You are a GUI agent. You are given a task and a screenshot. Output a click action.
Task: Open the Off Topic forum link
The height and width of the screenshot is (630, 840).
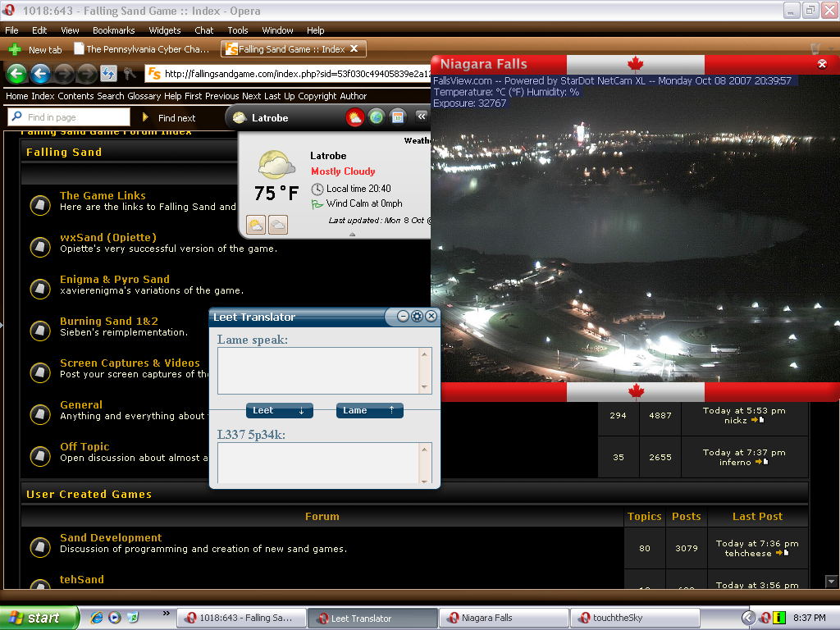(84, 447)
